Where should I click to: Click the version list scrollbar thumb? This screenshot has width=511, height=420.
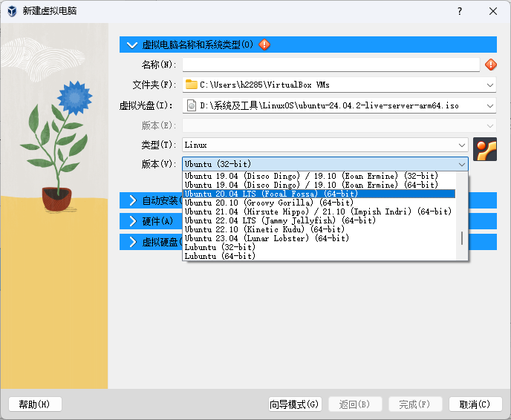[x=462, y=238]
